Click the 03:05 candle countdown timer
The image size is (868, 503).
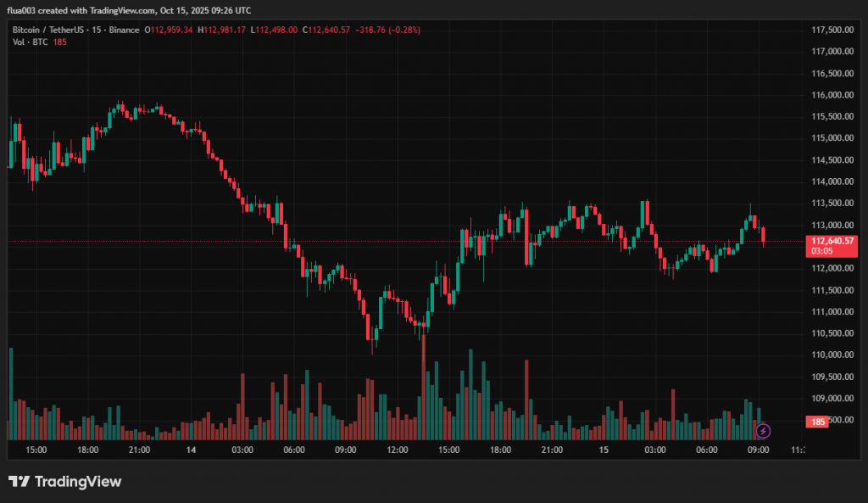tap(821, 251)
